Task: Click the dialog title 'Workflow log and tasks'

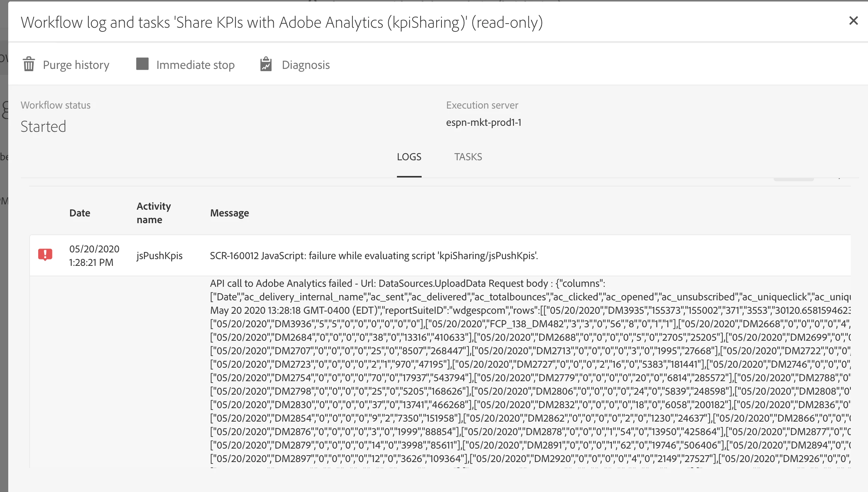Action: pyautogui.click(x=282, y=22)
